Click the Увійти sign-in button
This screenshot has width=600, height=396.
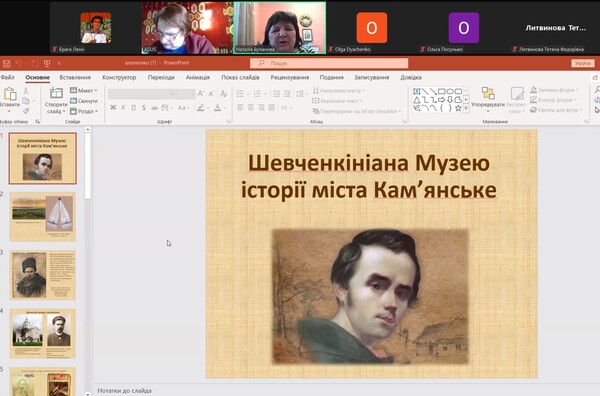click(x=583, y=63)
